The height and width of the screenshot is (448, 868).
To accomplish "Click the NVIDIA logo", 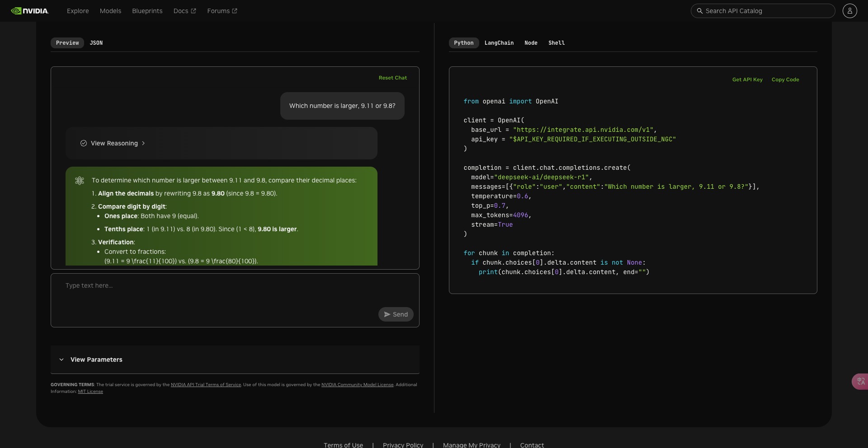I will point(30,11).
